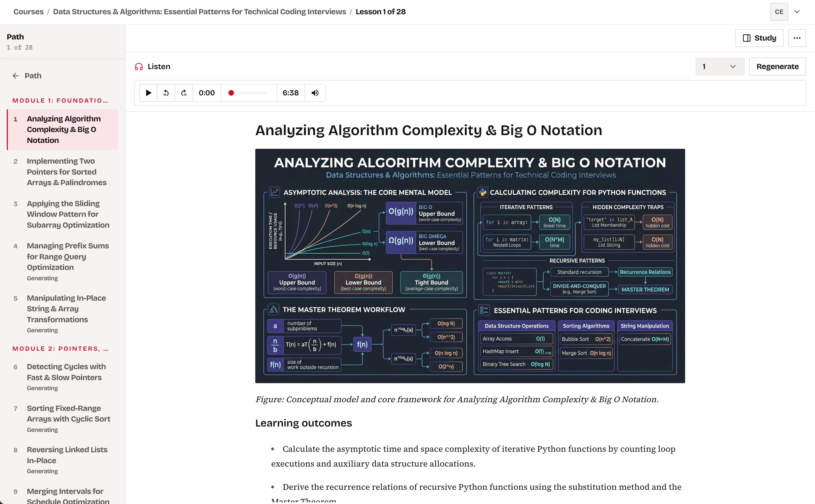
Task: Click the Module 2: Pointers section header
Action: coord(60,349)
